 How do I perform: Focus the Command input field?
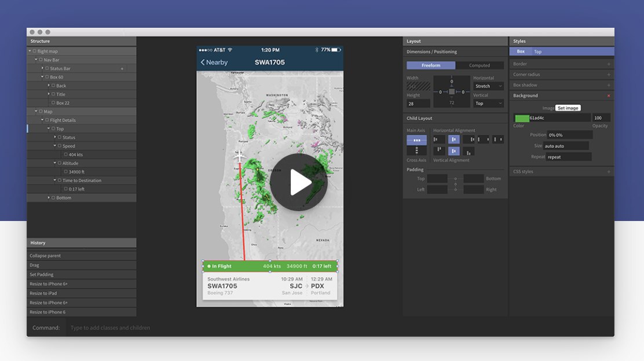339,328
